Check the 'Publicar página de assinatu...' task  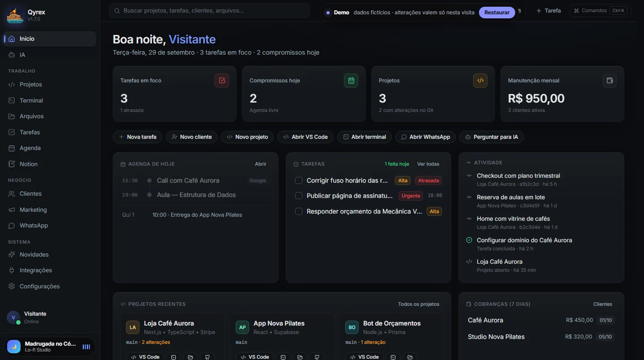click(x=299, y=196)
